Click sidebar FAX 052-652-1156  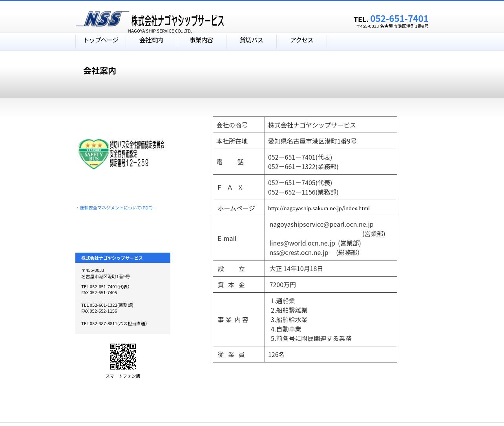(99, 311)
